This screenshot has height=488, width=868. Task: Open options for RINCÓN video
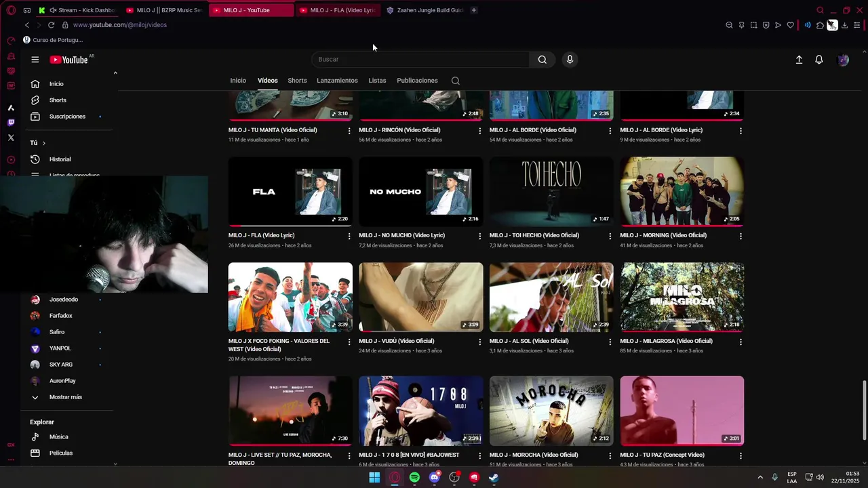coord(479,131)
